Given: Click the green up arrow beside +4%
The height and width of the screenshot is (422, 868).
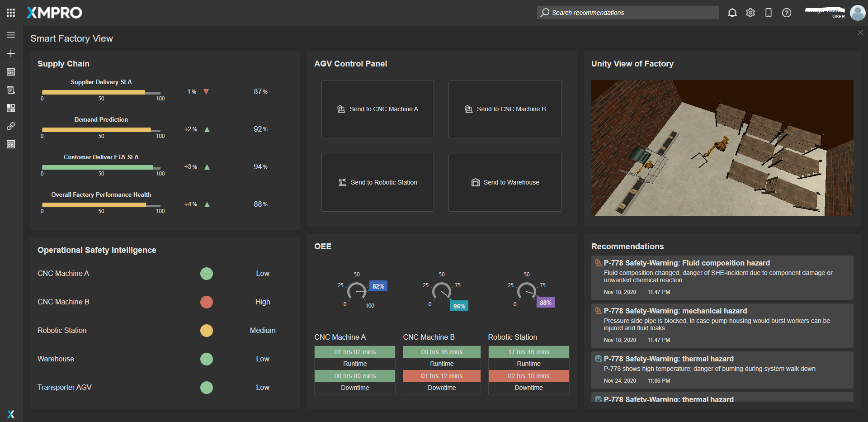Looking at the screenshot, I should tap(207, 204).
